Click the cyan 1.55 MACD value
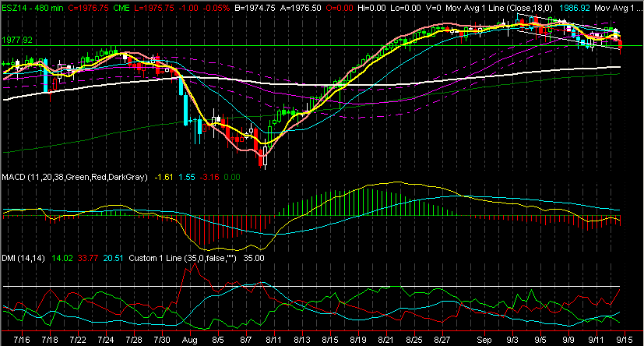This screenshot has width=644, height=346. pos(187,177)
